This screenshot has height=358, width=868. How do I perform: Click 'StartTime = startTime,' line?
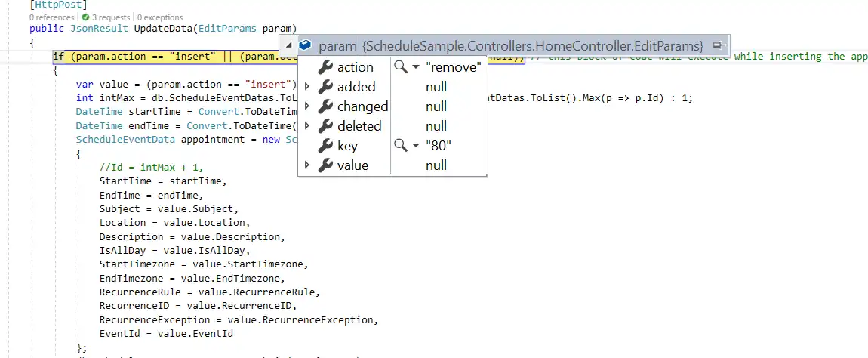click(163, 181)
